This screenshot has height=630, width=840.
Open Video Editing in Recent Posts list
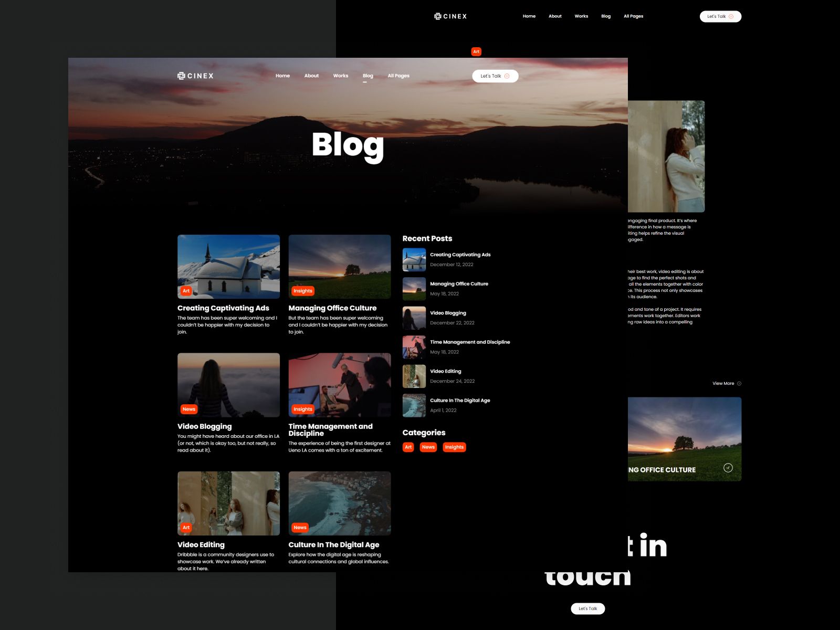click(446, 371)
